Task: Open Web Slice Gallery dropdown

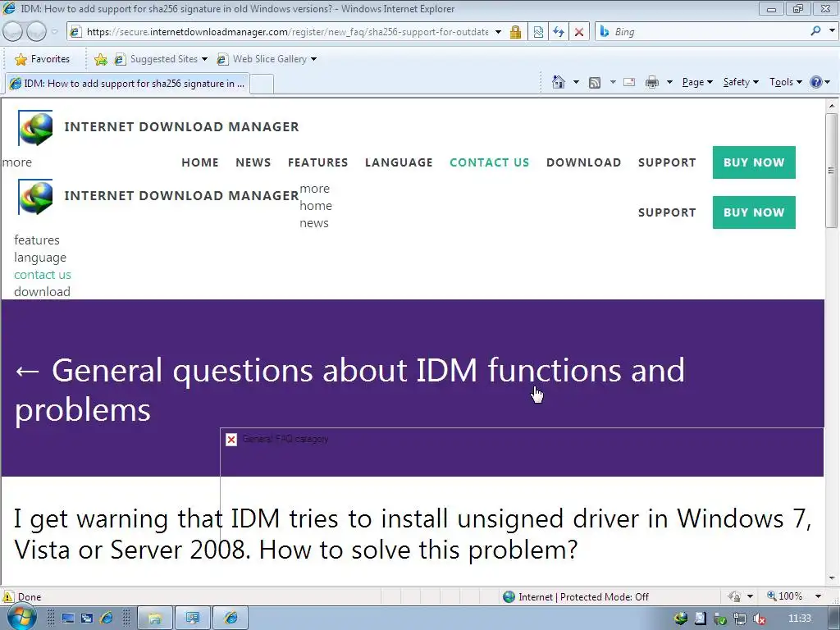Action: pyautogui.click(x=267, y=59)
